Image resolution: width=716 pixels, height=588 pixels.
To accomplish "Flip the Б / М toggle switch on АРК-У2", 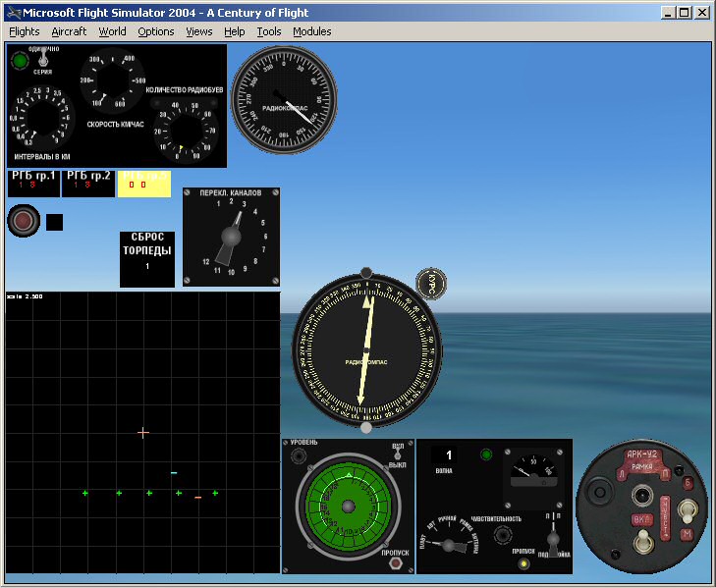I will [x=688, y=510].
